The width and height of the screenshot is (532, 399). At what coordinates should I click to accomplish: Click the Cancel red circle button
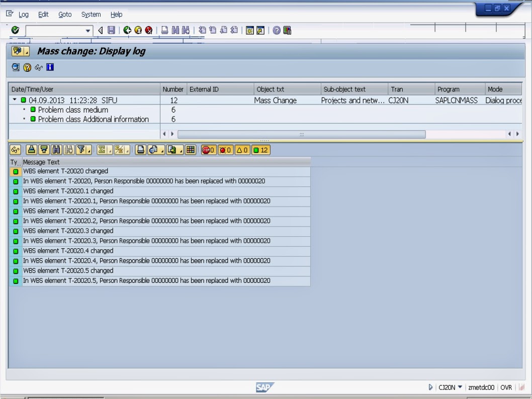point(149,30)
